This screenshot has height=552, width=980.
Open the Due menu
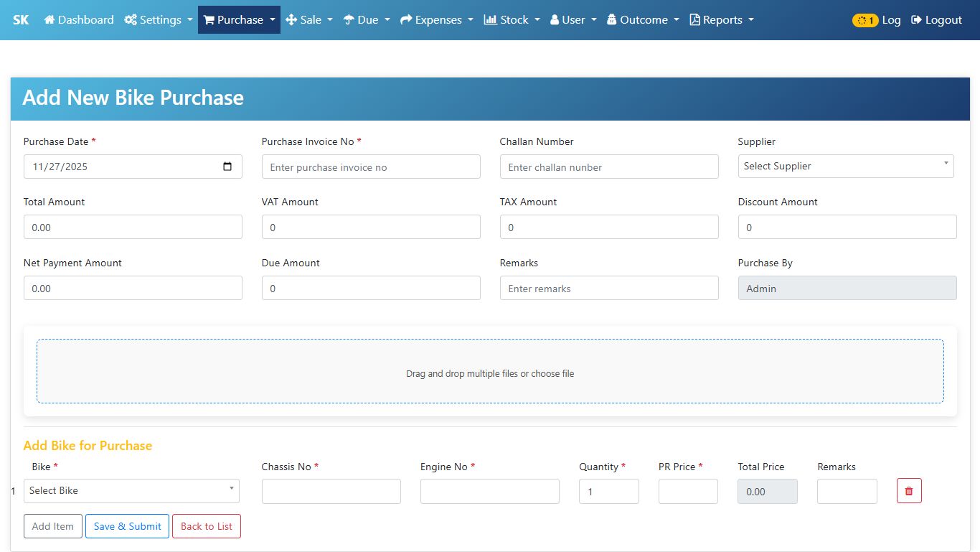click(x=367, y=20)
